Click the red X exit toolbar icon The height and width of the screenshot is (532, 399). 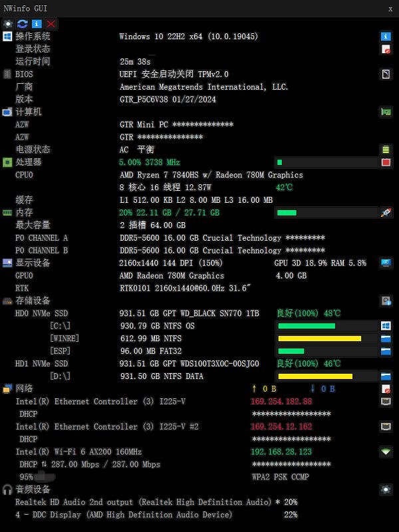[x=51, y=23]
